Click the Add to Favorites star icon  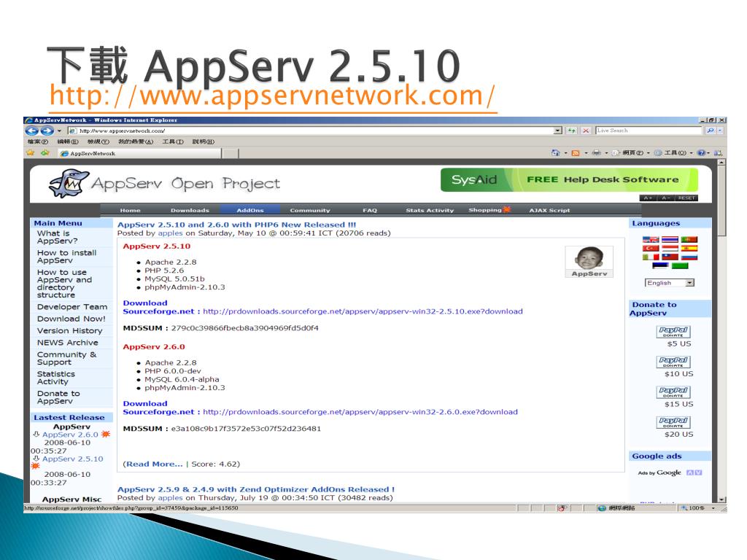pos(45,153)
